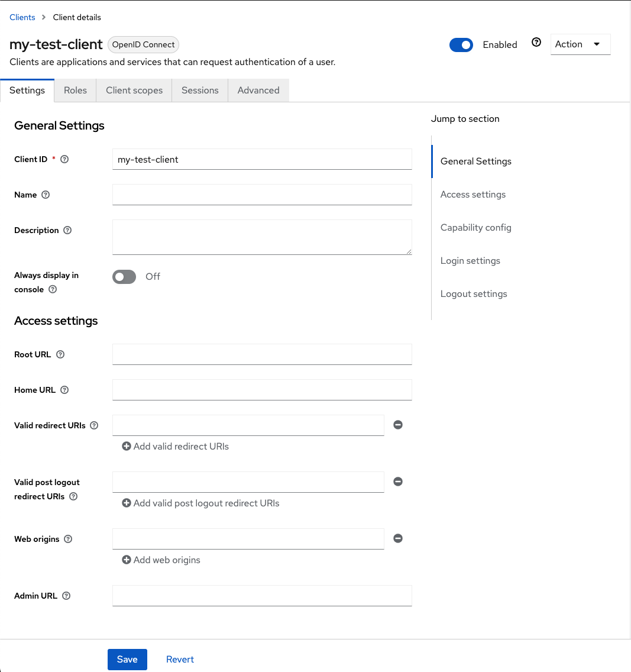Jump to Access settings section
Image resolution: width=631 pixels, height=672 pixels.
tap(473, 195)
